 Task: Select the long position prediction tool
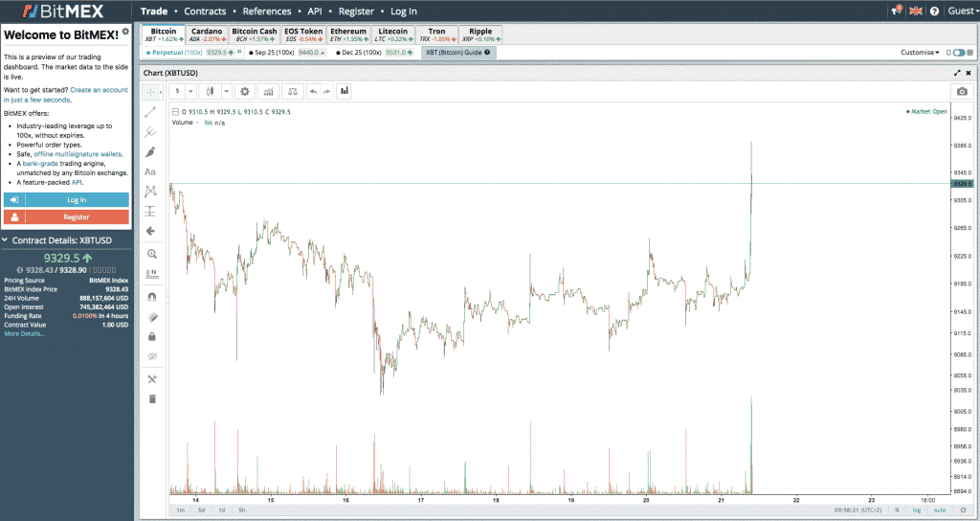(150, 212)
